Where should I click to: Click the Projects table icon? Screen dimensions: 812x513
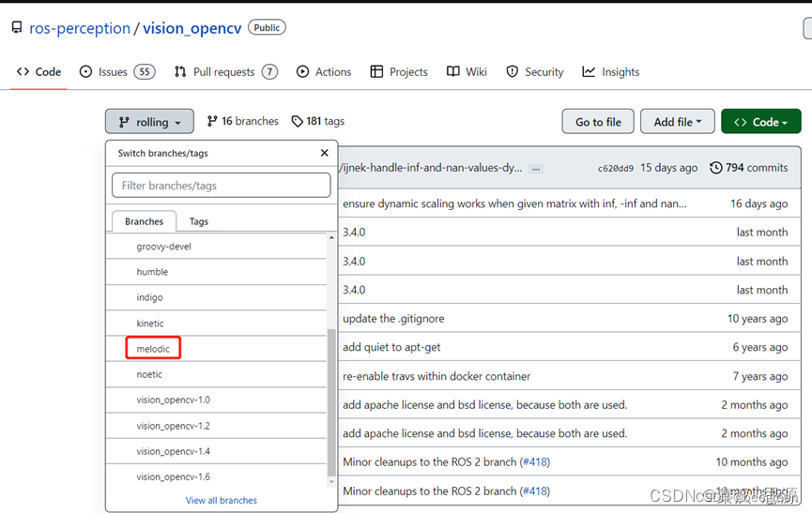tap(376, 71)
